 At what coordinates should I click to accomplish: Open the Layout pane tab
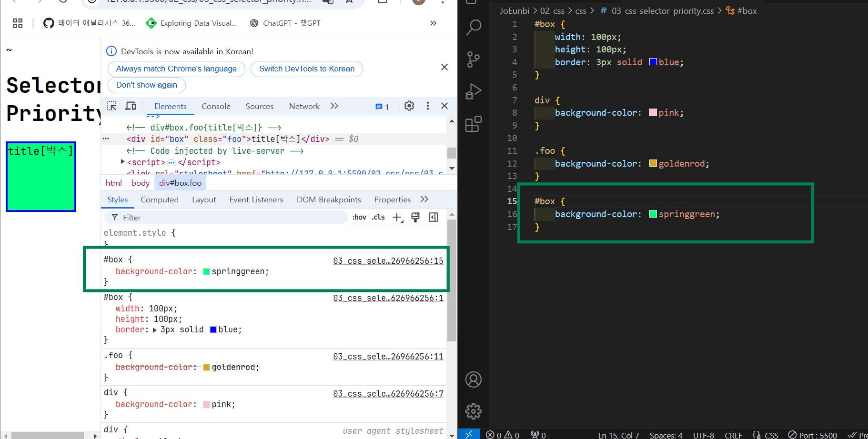pyautogui.click(x=204, y=200)
